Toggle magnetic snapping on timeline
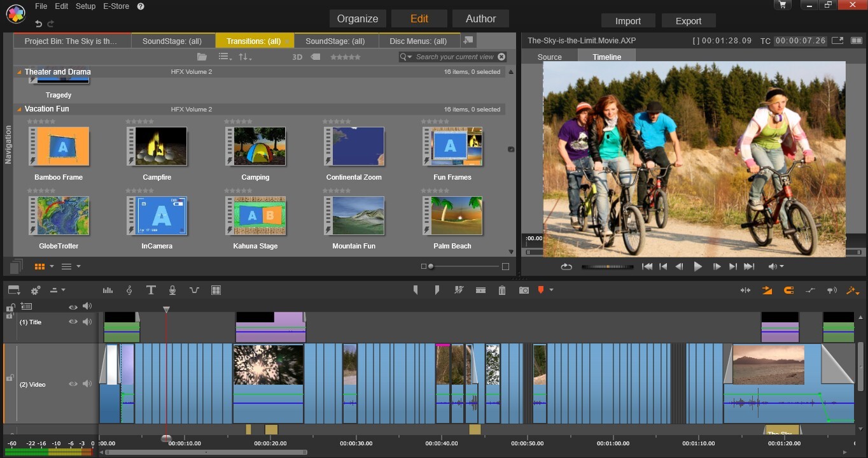868x458 pixels. 788,290
